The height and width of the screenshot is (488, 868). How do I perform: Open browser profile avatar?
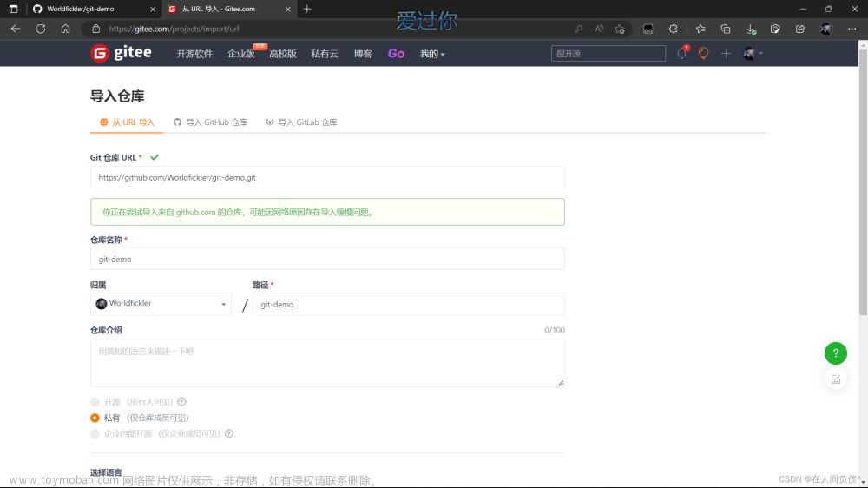pyautogui.click(x=826, y=29)
